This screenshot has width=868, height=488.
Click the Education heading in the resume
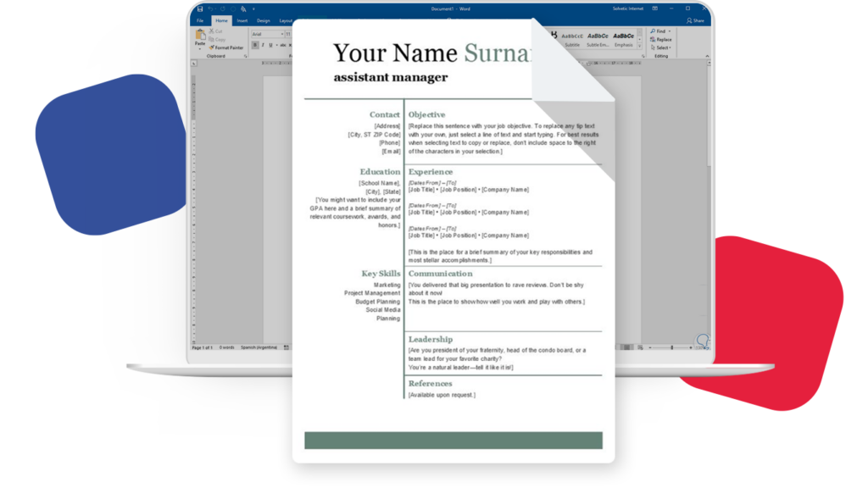pyautogui.click(x=380, y=172)
